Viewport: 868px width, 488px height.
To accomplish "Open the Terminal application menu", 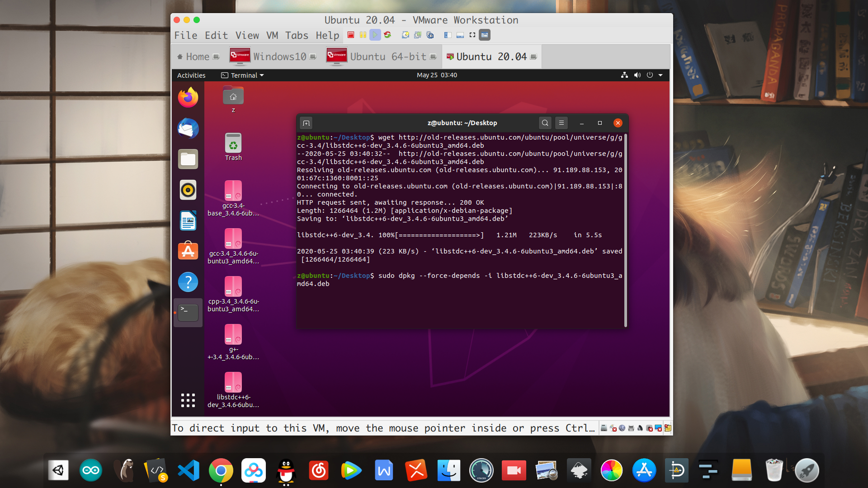I will [x=242, y=75].
